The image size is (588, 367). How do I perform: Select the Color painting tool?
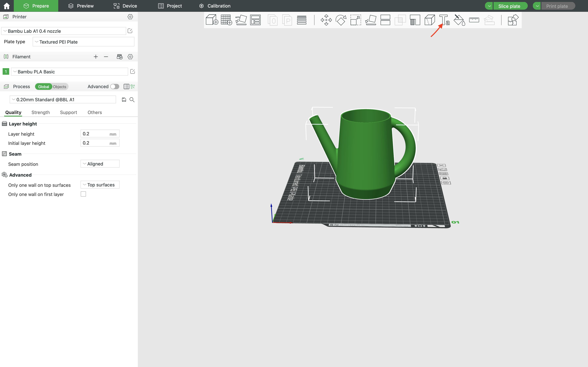point(459,20)
